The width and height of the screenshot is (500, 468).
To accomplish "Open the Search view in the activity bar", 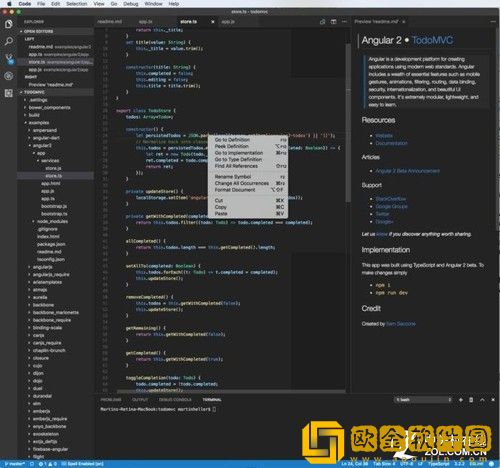I will [9, 41].
